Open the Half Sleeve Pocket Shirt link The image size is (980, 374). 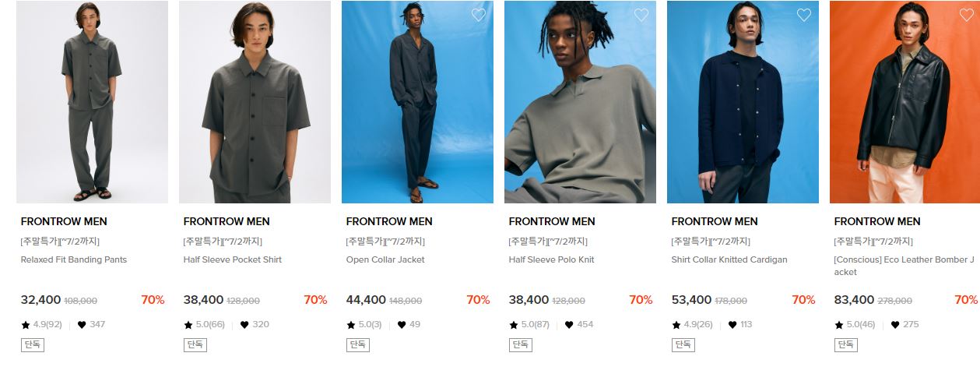[233, 259]
